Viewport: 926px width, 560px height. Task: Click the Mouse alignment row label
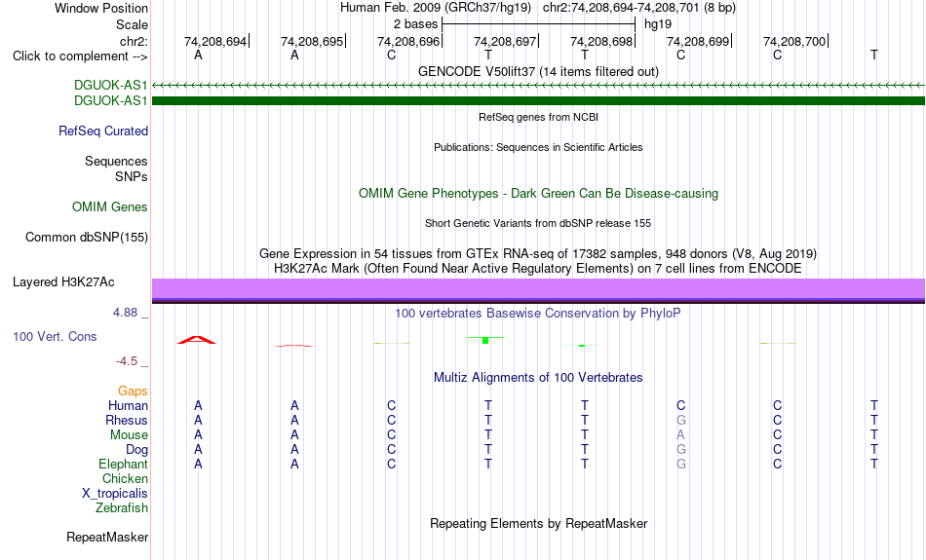point(129,435)
